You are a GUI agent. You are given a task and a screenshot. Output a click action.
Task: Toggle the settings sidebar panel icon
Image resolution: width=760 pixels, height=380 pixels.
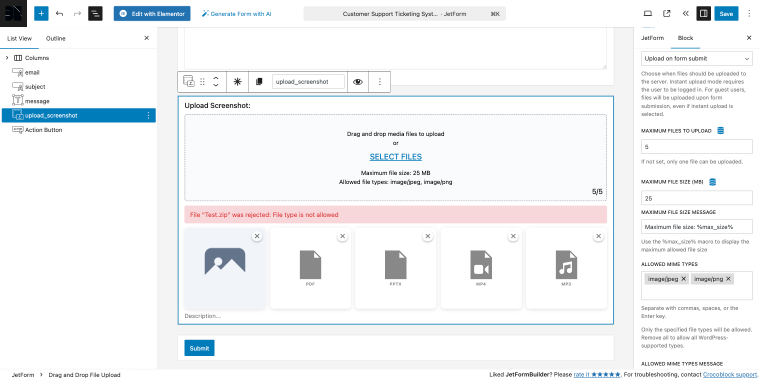pyautogui.click(x=703, y=14)
